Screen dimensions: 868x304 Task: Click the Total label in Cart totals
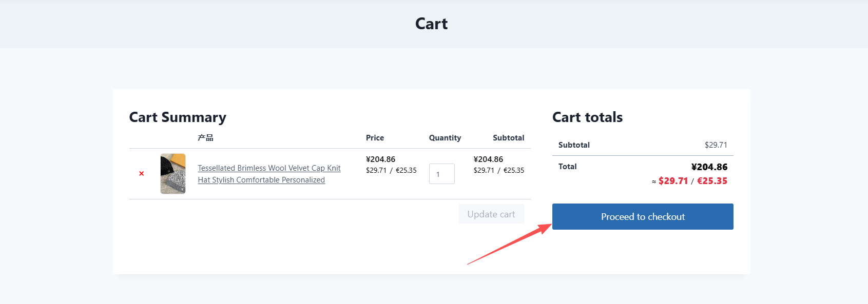click(567, 167)
